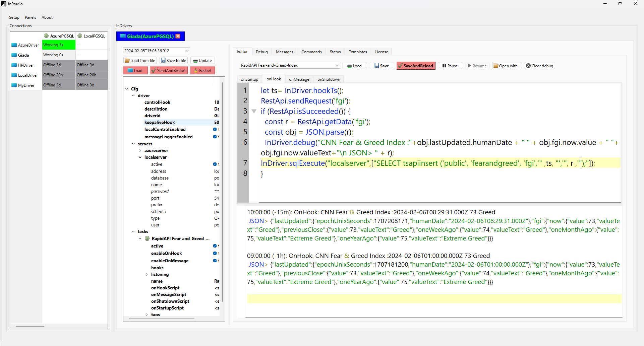Click the Restart button
Viewport: 644px width, 346px height.
pos(202,70)
